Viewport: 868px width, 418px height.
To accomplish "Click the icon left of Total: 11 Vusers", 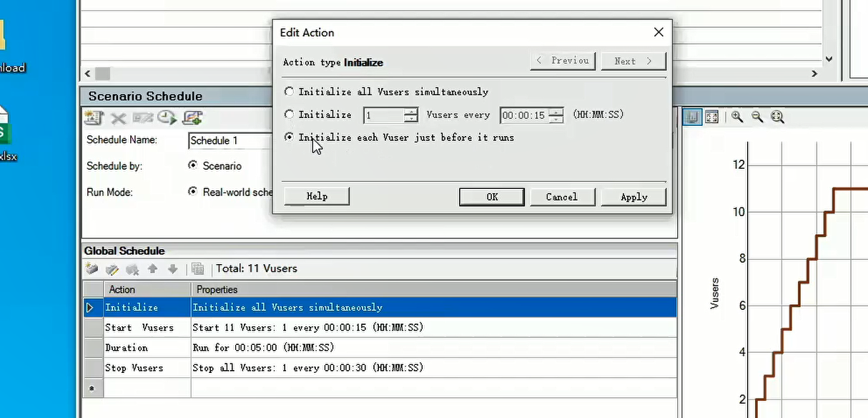I will [x=198, y=269].
